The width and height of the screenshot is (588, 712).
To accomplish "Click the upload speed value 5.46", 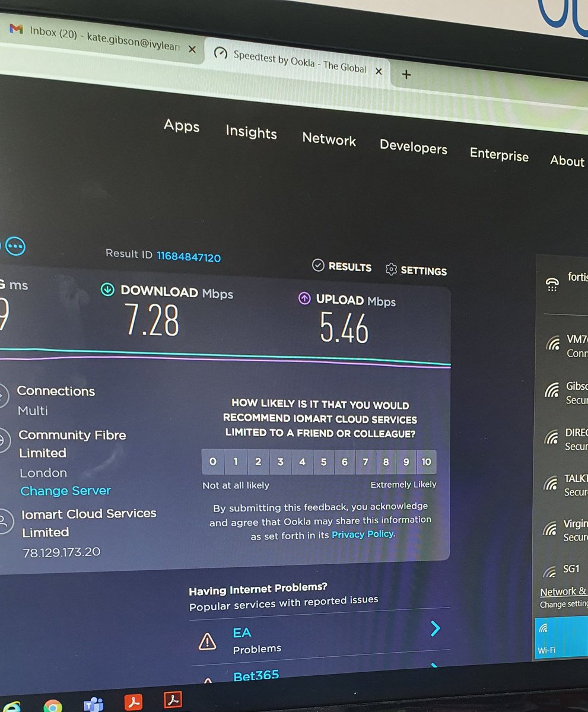I will click(x=344, y=328).
